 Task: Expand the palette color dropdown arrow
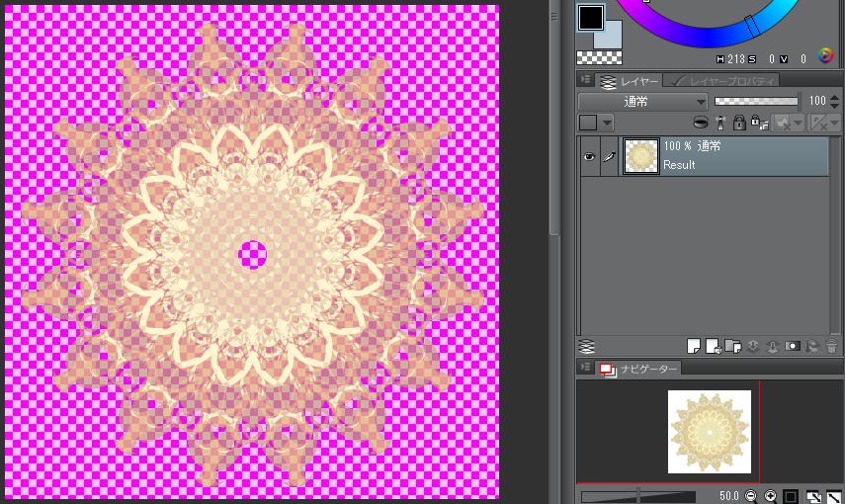[x=606, y=123]
